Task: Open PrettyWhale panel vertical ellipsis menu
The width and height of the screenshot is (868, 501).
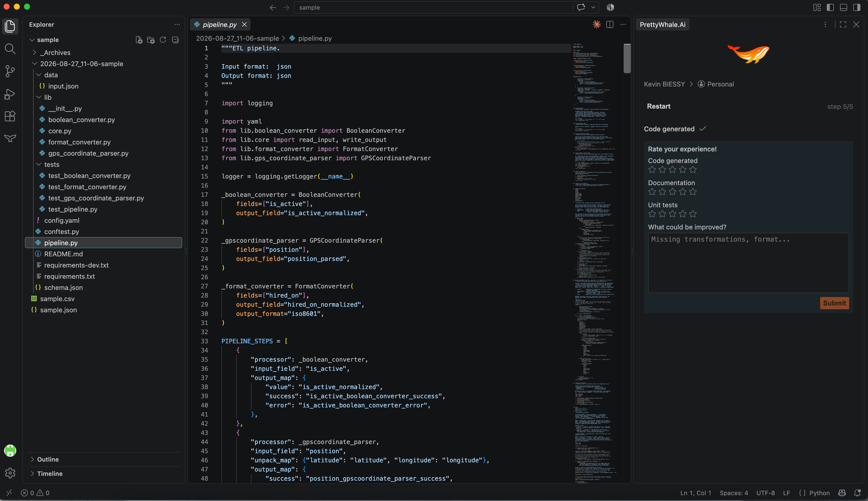Action: pyautogui.click(x=825, y=24)
